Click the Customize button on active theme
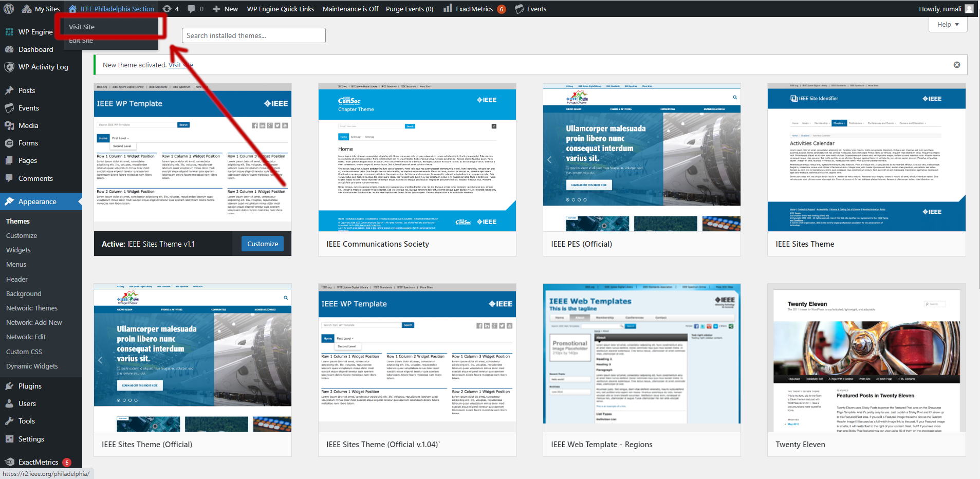The height and width of the screenshot is (479, 980). pyautogui.click(x=262, y=244)
